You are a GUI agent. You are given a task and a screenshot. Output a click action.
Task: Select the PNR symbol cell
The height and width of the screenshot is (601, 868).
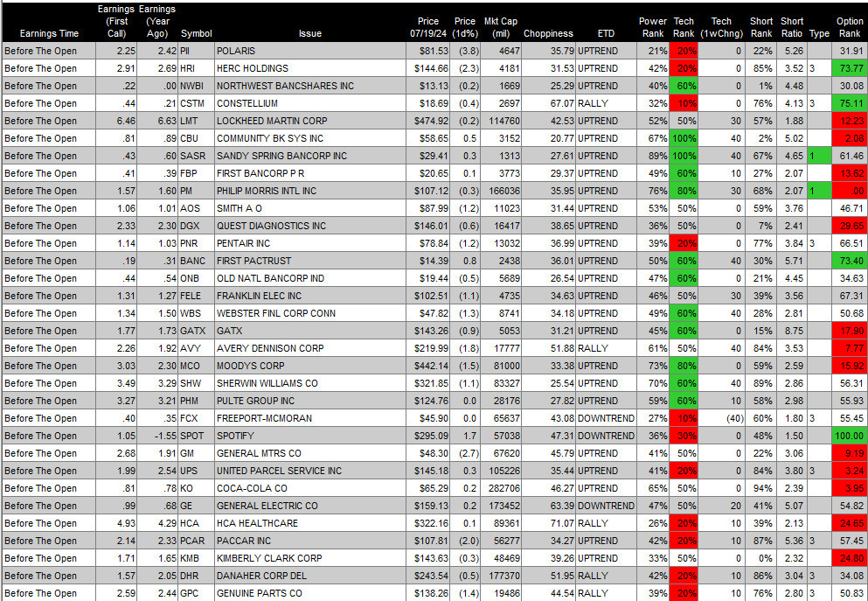[197, 244]
